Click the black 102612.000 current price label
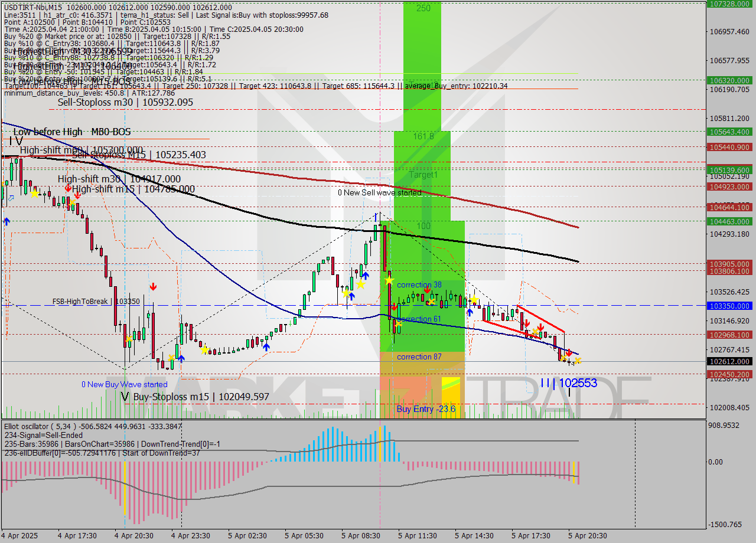 point(729,361)
